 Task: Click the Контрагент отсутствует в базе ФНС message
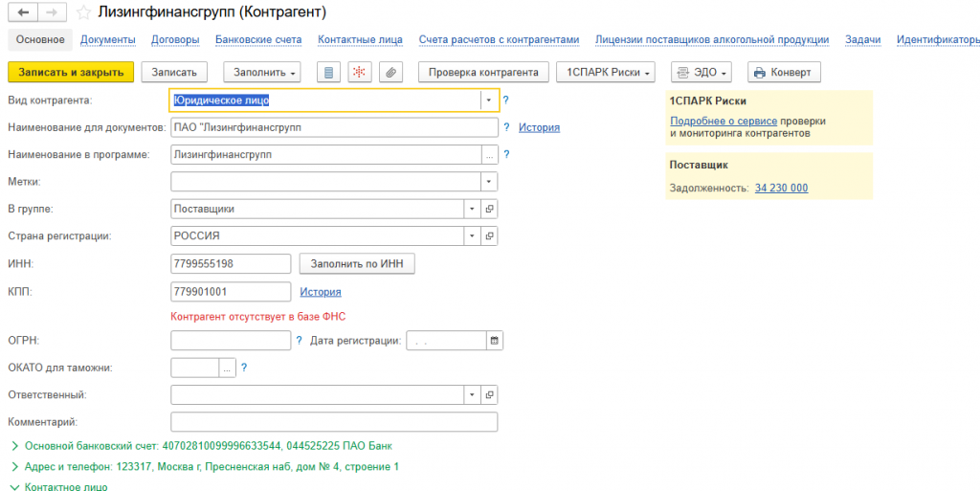[x=258, y=317]
